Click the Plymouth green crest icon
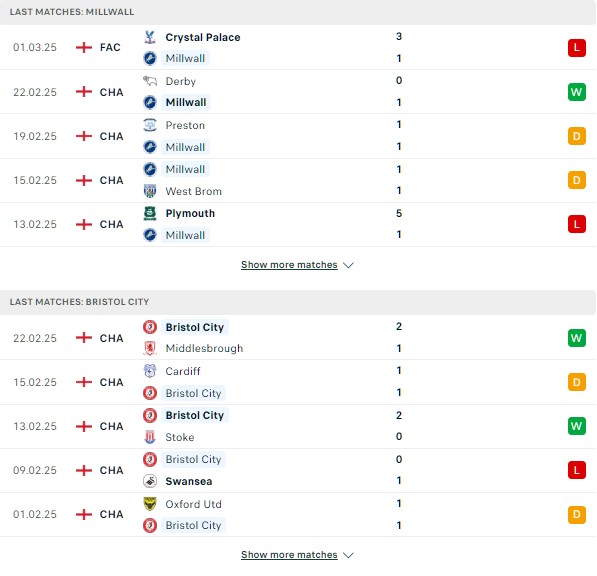 pyautogui.click(x=150, y=213)
